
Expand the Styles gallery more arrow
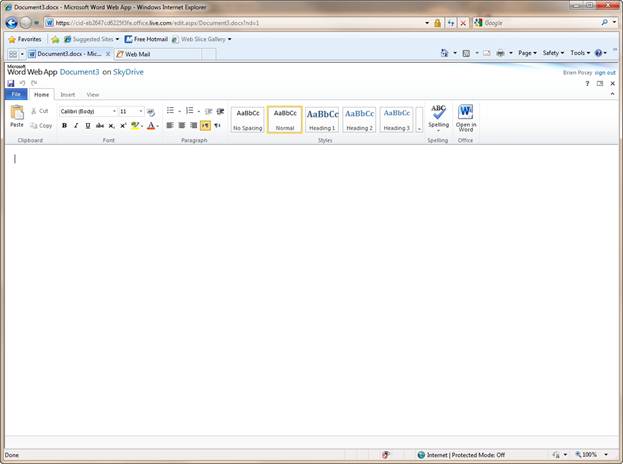pyautogui.click(x=419, y=120)
